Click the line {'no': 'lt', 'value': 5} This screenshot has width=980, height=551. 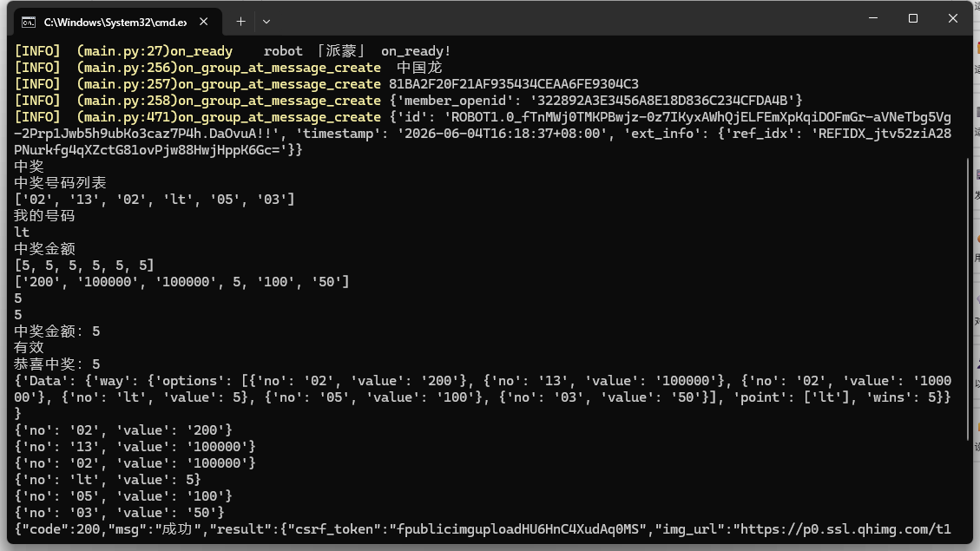[108, 480]
